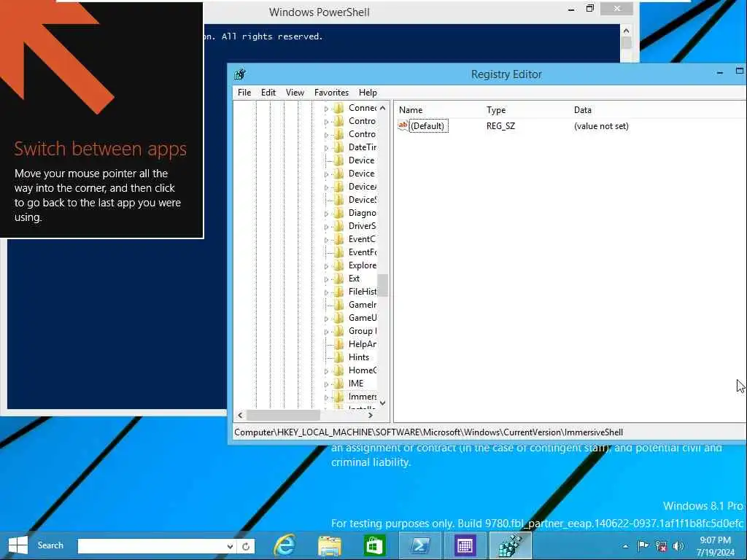747x560 pixels.
Task: Expand the Explore key in tree
Action: [x=326, y=266]
